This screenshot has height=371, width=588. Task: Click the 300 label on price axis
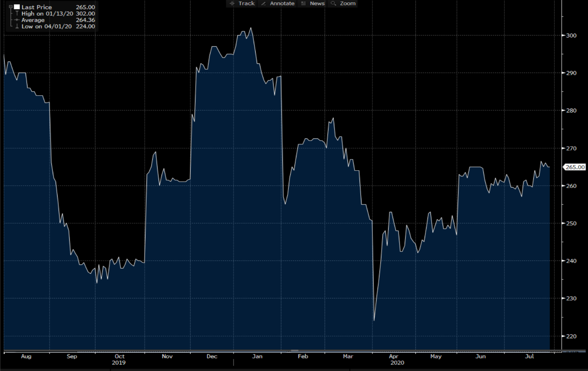point(571,35)
